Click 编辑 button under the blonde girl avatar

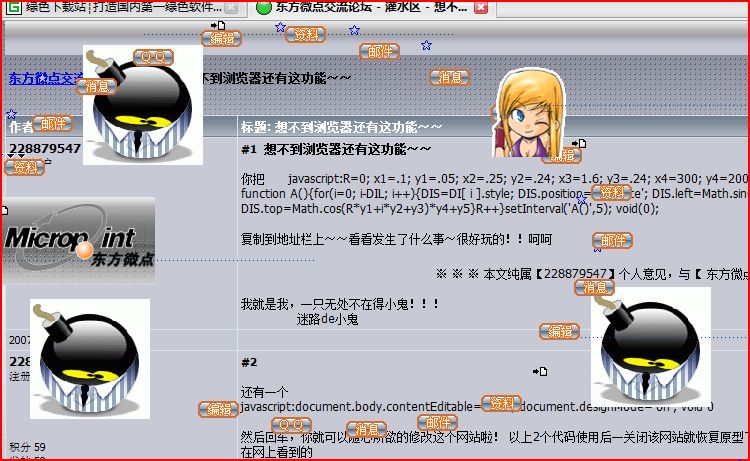click(561, 155)
